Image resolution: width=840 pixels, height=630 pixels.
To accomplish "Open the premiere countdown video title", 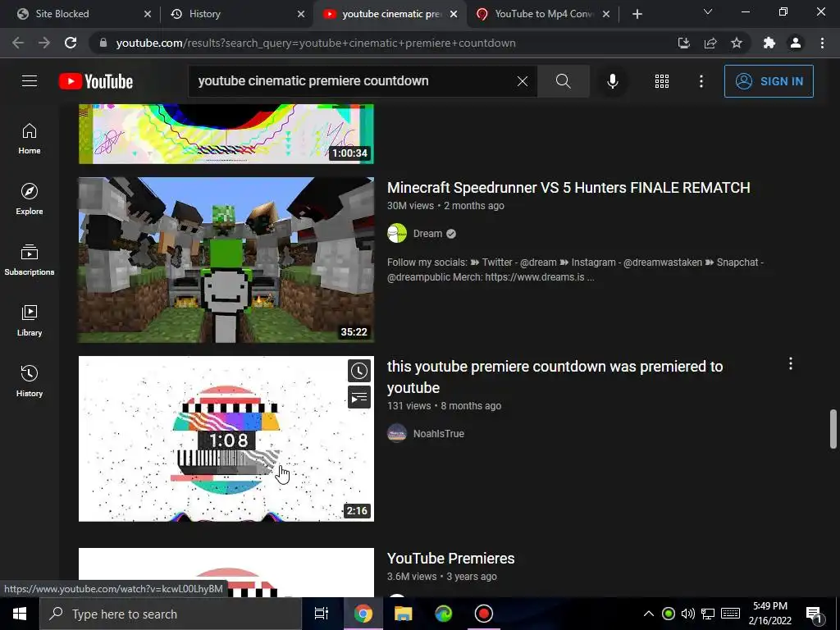I will click(x=555, y=377).
